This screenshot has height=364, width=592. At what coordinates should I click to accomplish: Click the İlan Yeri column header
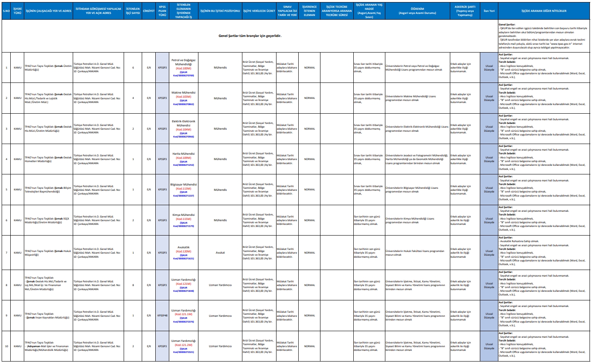[x=489, y=11]
